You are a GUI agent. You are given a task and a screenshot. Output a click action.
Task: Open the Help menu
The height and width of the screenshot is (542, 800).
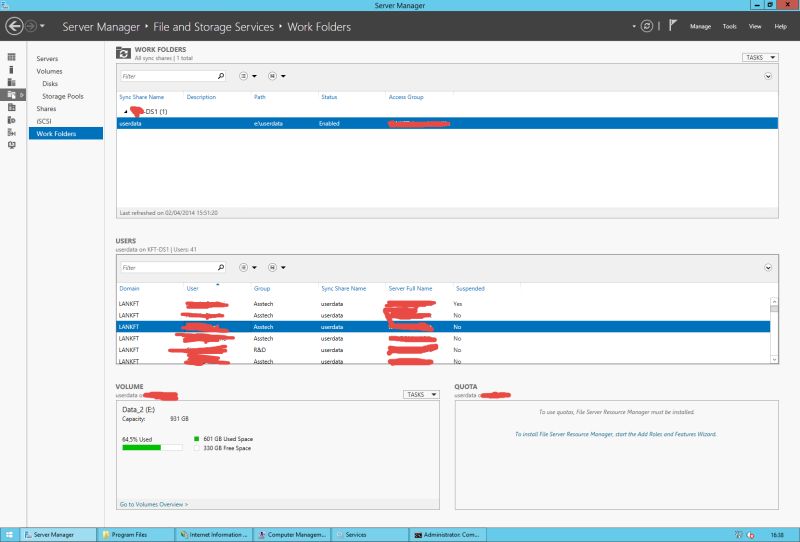pos(781,27)
